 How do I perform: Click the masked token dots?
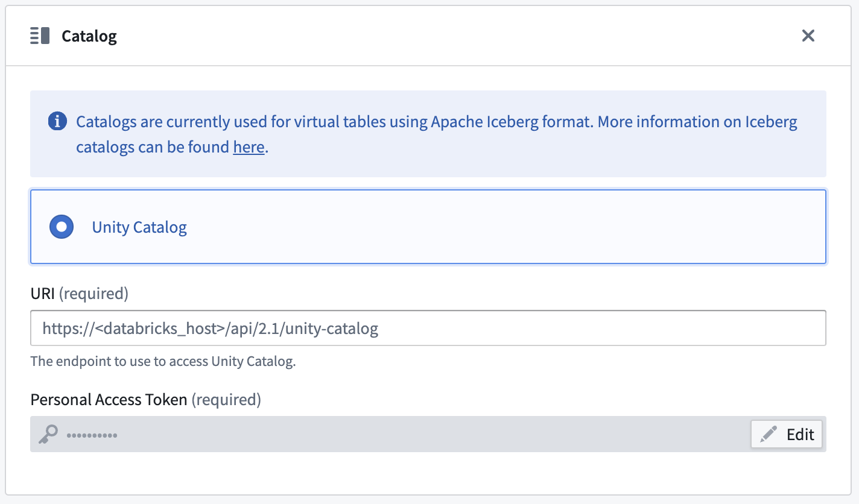(92, 435)
